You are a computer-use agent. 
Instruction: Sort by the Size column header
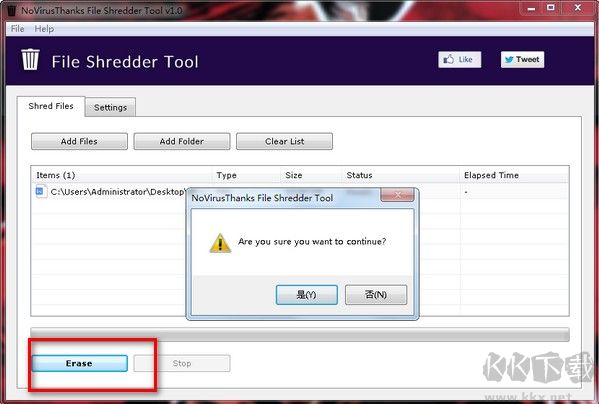tap(311, 175)
